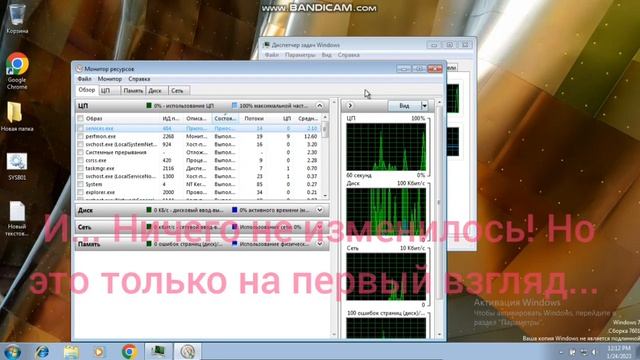This screenshot has width=640, height=360.
Task: Open Справка menu in Task Manager window
Action: (349, 55)
